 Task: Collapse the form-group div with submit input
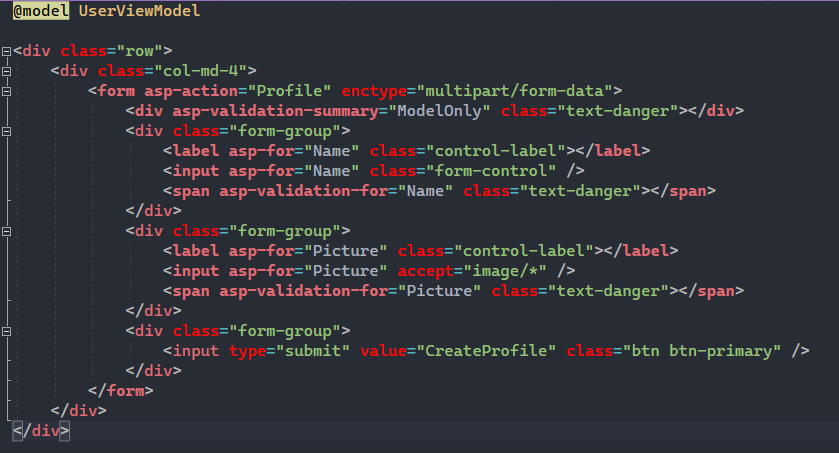click(x=6, y=332)
